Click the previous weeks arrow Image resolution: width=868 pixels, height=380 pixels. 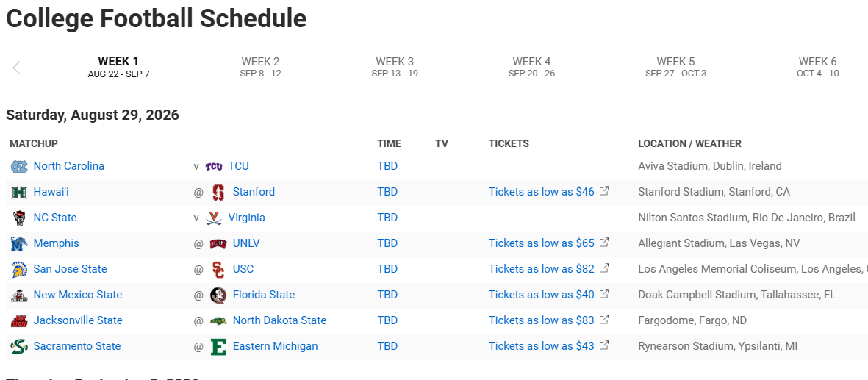pyautogui.click(x=16, y=68)
